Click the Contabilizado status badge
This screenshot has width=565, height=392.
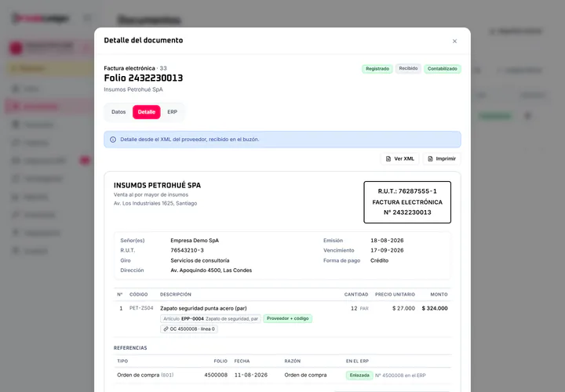tap(442, 69)
